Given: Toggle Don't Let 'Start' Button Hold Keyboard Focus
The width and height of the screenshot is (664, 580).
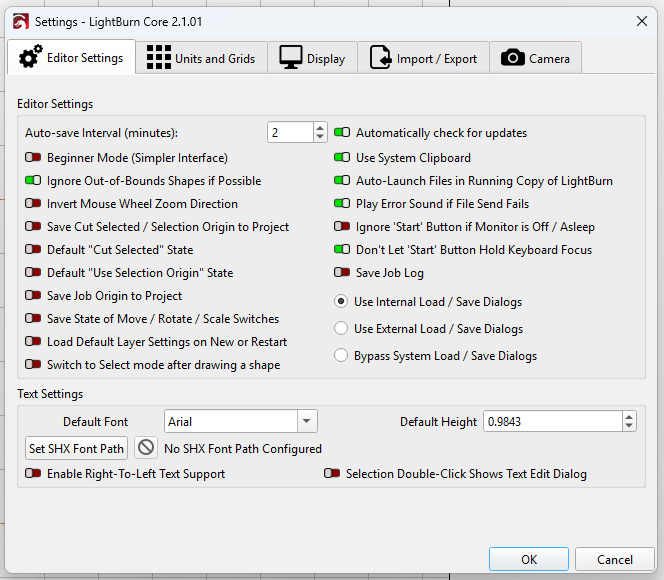Looking at the screenshot, I should pyautogui.click(x=342, y=249).
